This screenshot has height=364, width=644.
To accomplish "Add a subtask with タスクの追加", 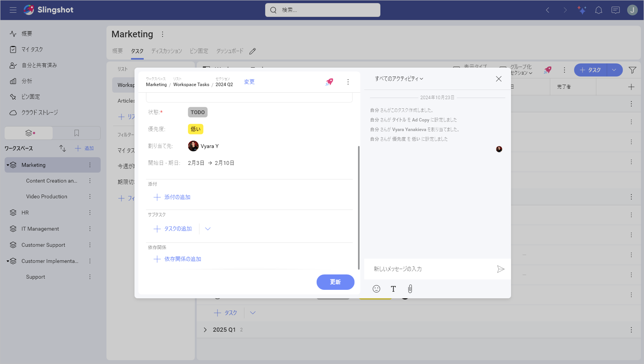I will point(173,229).
